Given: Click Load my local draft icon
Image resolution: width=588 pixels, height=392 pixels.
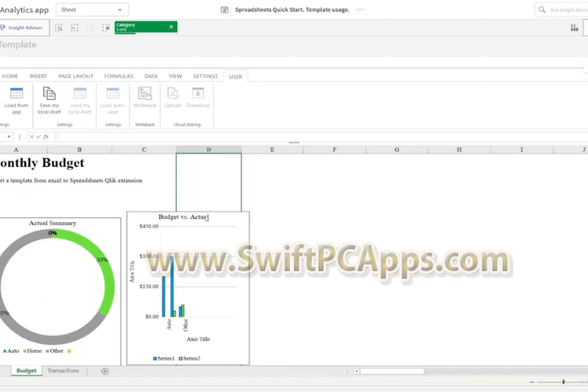Looking at the screenshot, I should pyautogui.click(x=80, y=93).
